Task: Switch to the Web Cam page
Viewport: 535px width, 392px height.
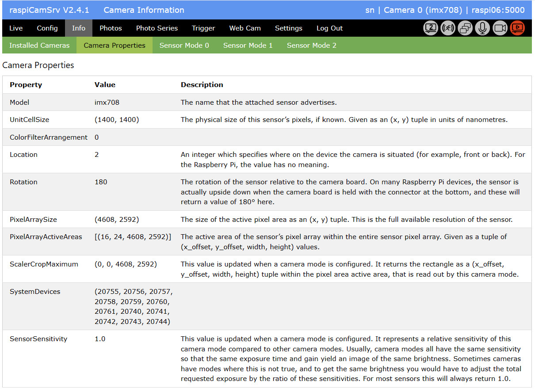Action: click(x=245, y=28)
